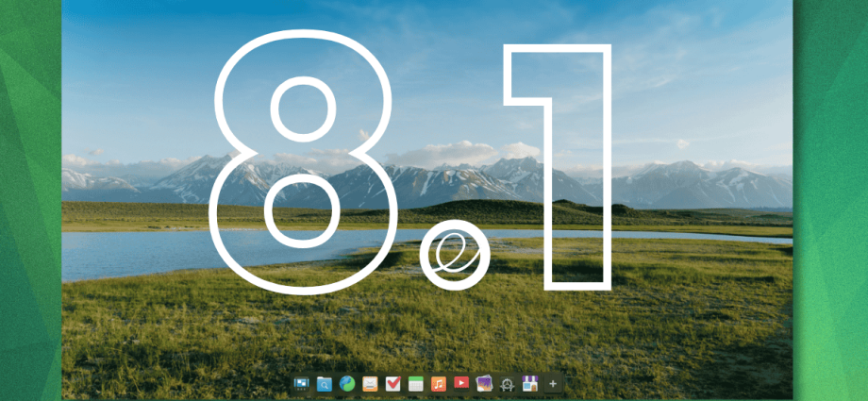Launch the Music app icon
868x401 pixels.
(x=439, y=383)
